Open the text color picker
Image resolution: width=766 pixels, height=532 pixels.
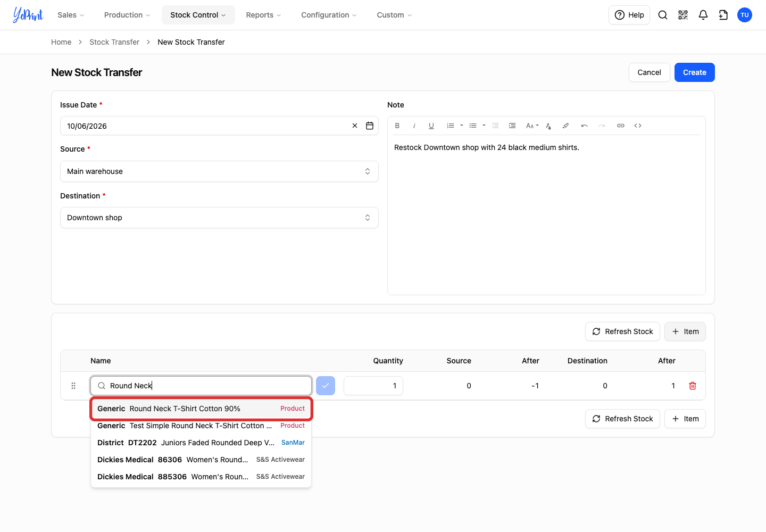[x=548, y=126]
